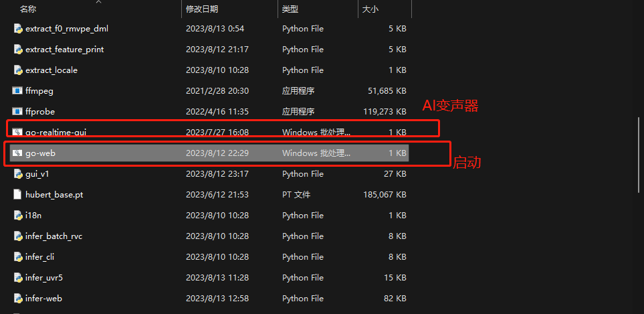This screenshot has height=314, width=644.
Task: Click the ffprobe application icon
Action: tap(17, 111)
